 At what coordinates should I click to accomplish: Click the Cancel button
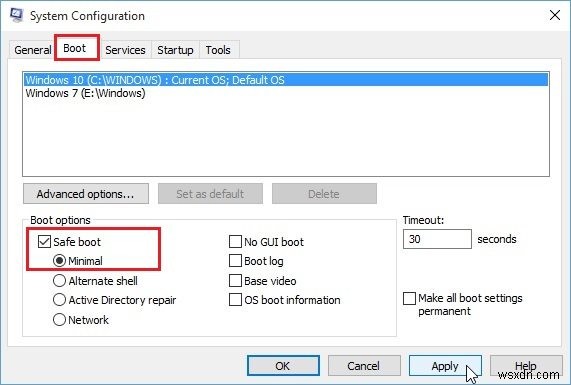coord(364,366)
